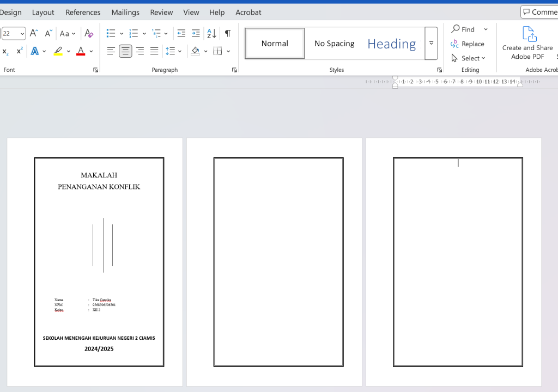Open the font size dropdown
This screenshot has height=392, width=558.
coord(22,34)
